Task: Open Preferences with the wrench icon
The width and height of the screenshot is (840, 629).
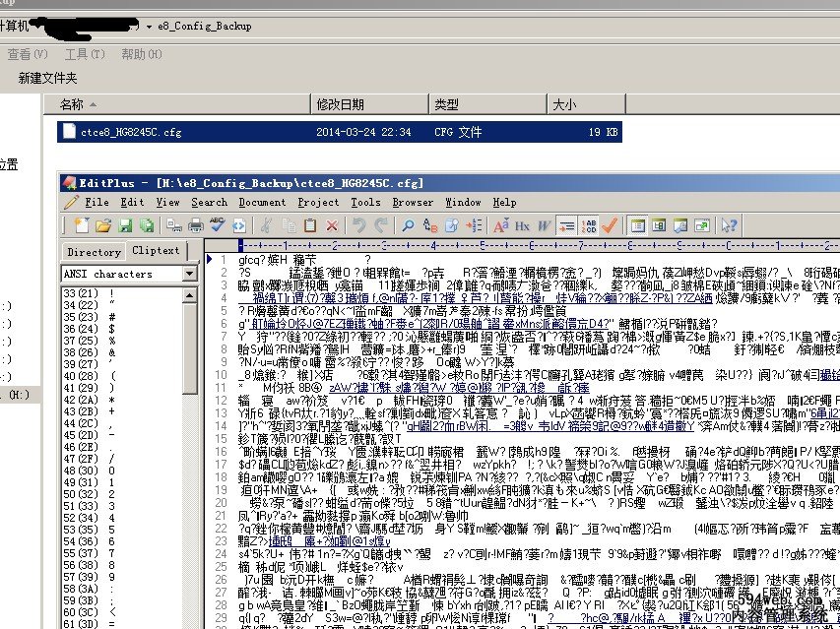Action: coord(680,225)
